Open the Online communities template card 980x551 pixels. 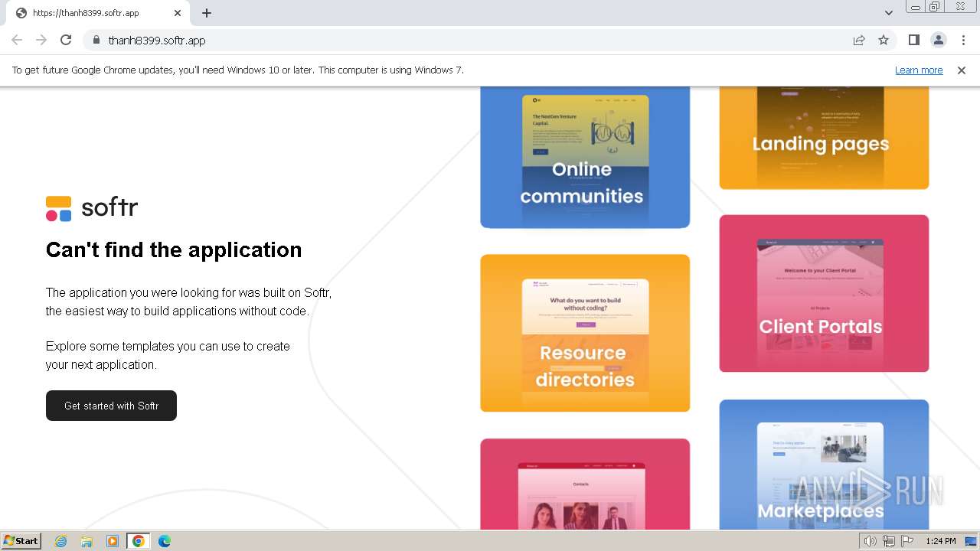click(585, 157)
